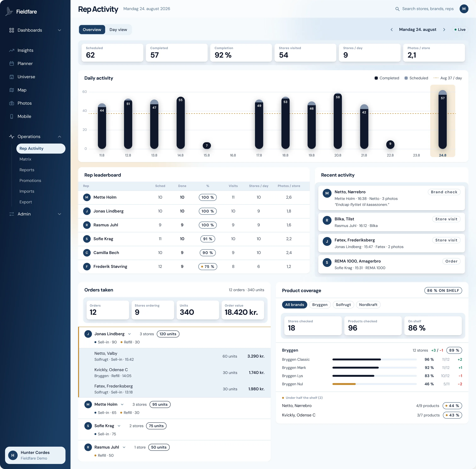Screen dimensions: 476x469
Task: Click the Map icon in sidebar
Action: pos(12,90)
